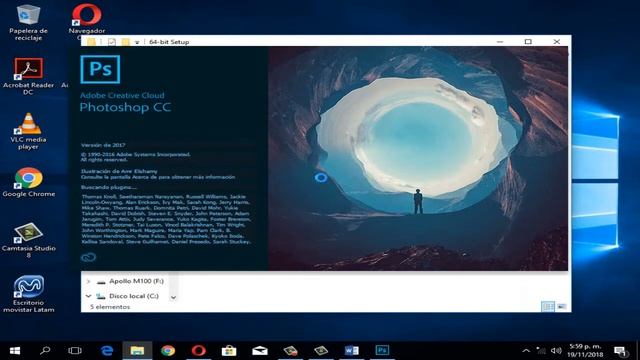This screenshot has width=640, height=360.
Task: Click the Ps logo on the splash screen
Action: click(100, 69)
